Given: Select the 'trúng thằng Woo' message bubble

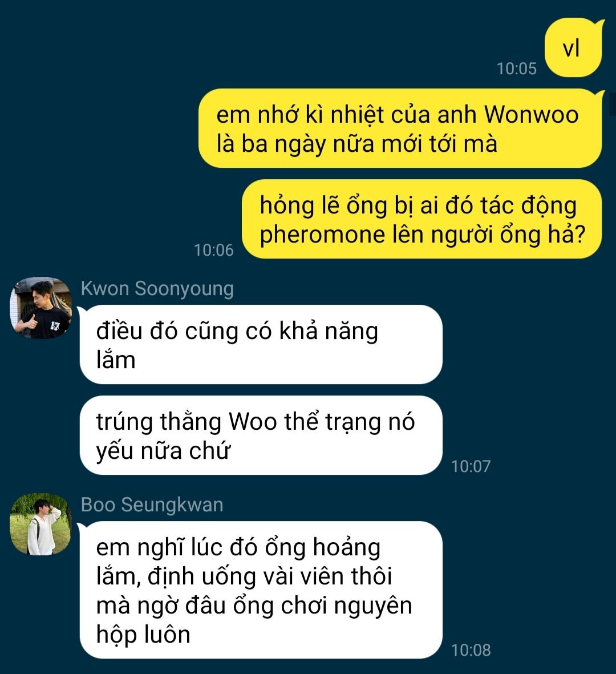Looking at the screenshot, I should (x=260, y=435).
